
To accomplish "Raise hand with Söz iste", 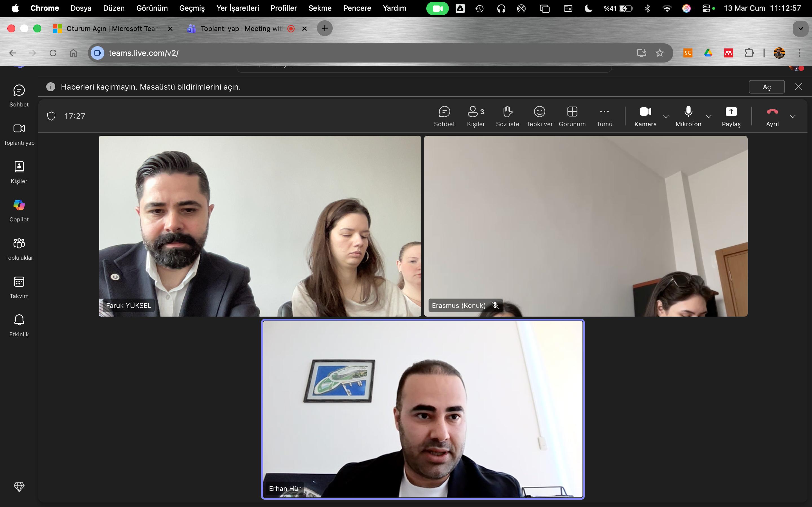I will 507,116.
